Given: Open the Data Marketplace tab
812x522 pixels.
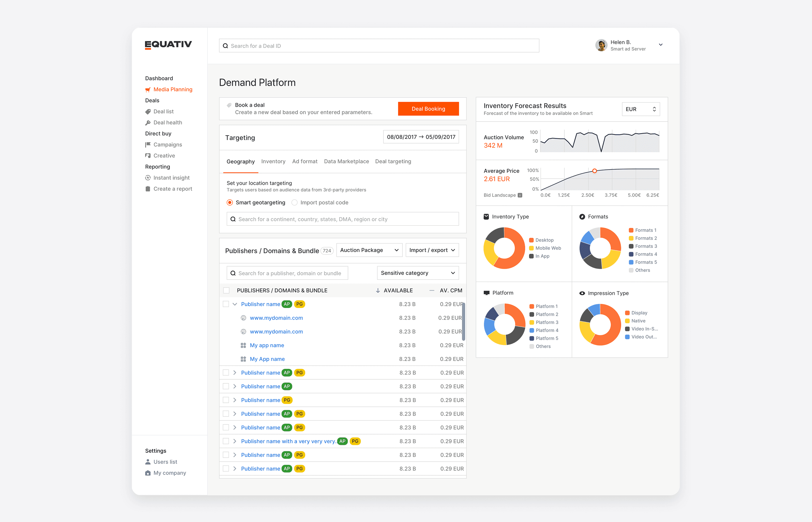Looking at the screenshot, I should click(x=346, y=161).
